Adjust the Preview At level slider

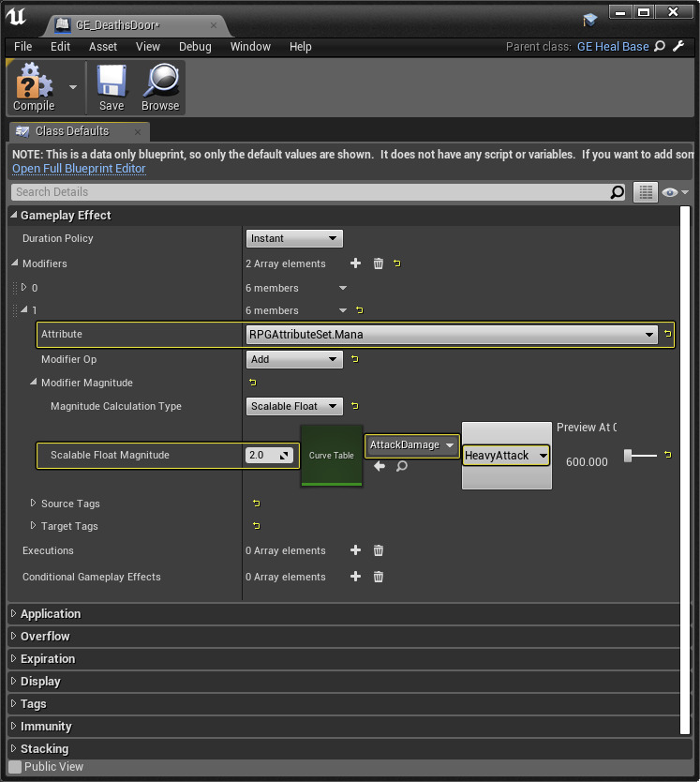tap(630, 456)
